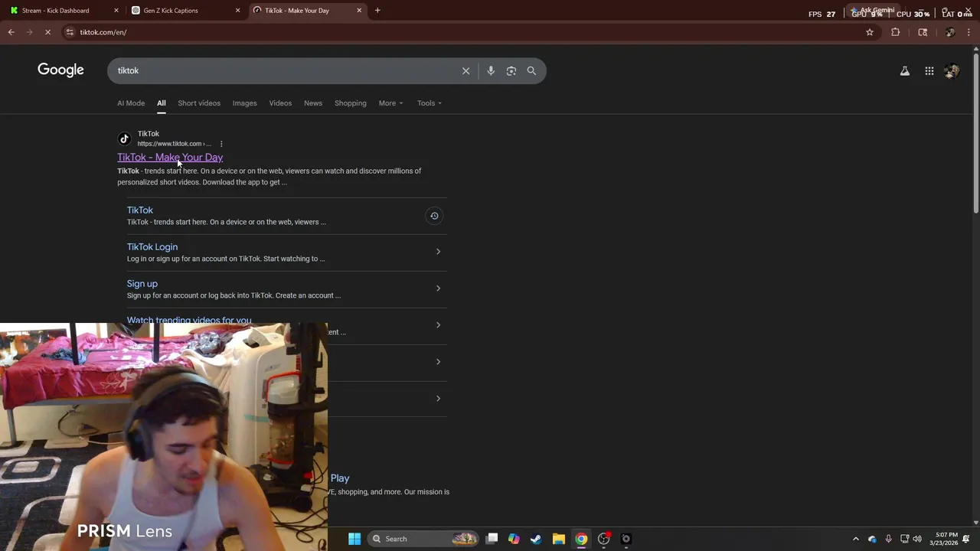This screenshot has height=551, width=980.
Task: Switch to News tab
Action: tap(313, 103)
